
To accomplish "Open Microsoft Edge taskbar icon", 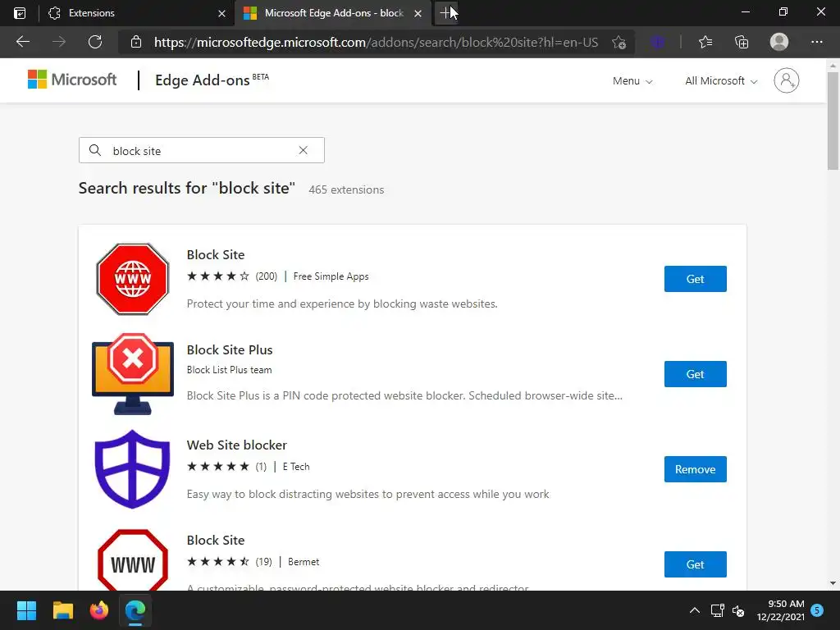I will click(135, 610).
